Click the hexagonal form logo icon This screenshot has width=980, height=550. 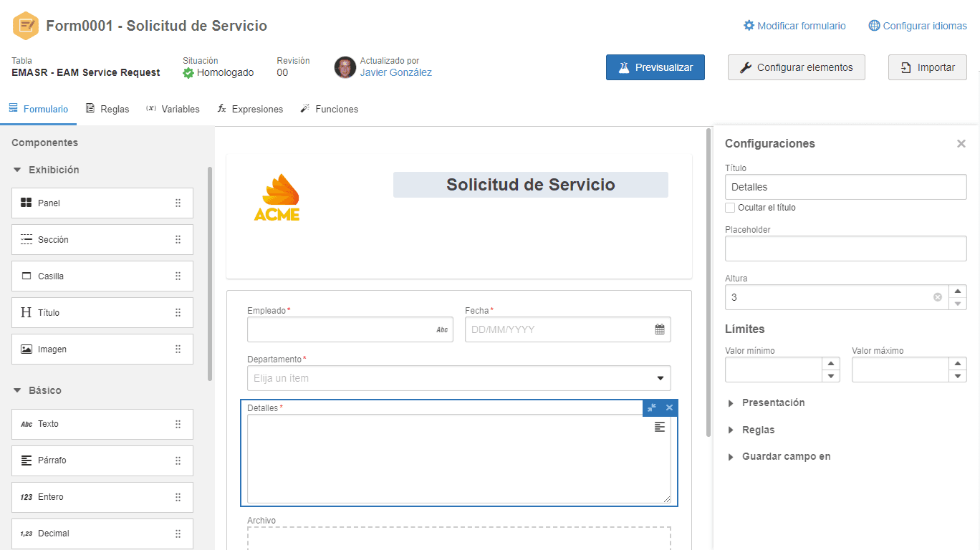(x=26, y=26)
